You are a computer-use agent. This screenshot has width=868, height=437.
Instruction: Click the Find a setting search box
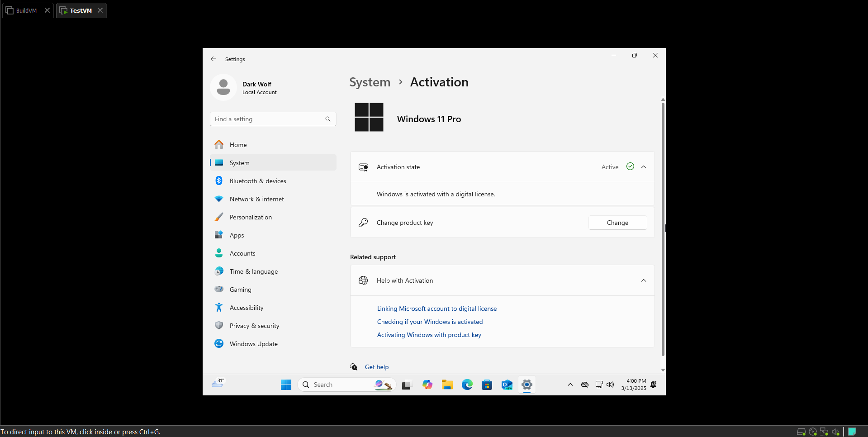coord(273,119)
